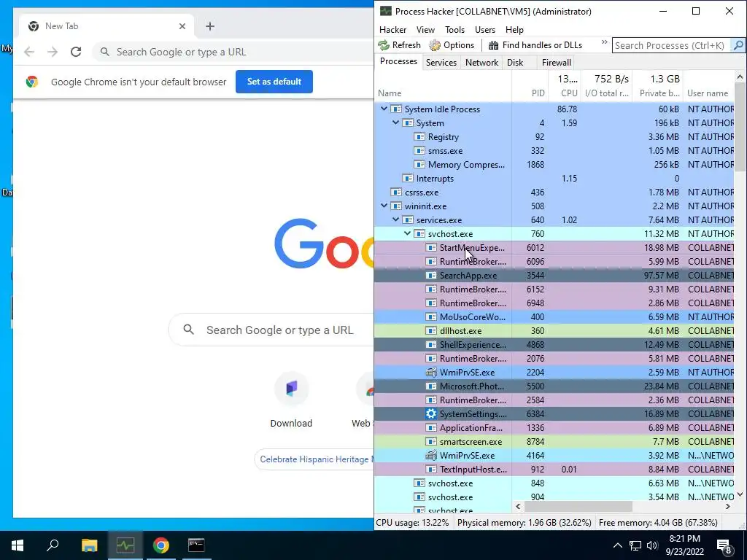Viewport: 747px width, 560px height.
Task: Select the svchost.exe row with PID 848
Action: click(x=554, y=483)
